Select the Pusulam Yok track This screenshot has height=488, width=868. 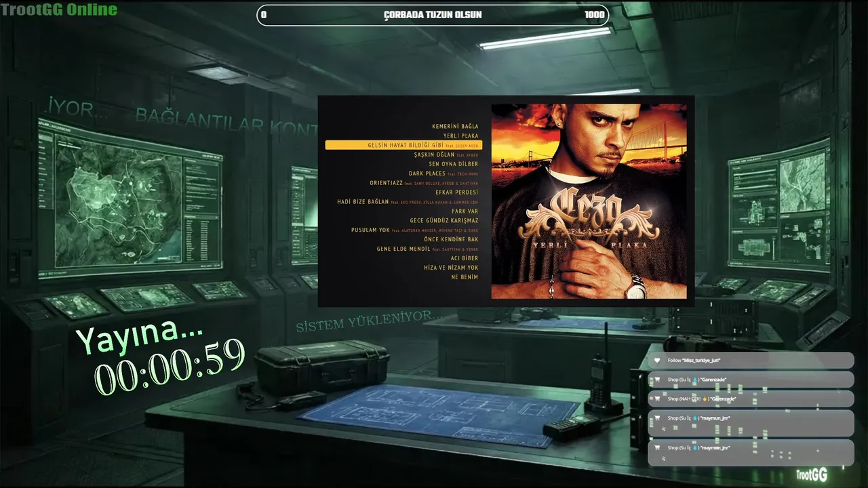tap(414, 230)
